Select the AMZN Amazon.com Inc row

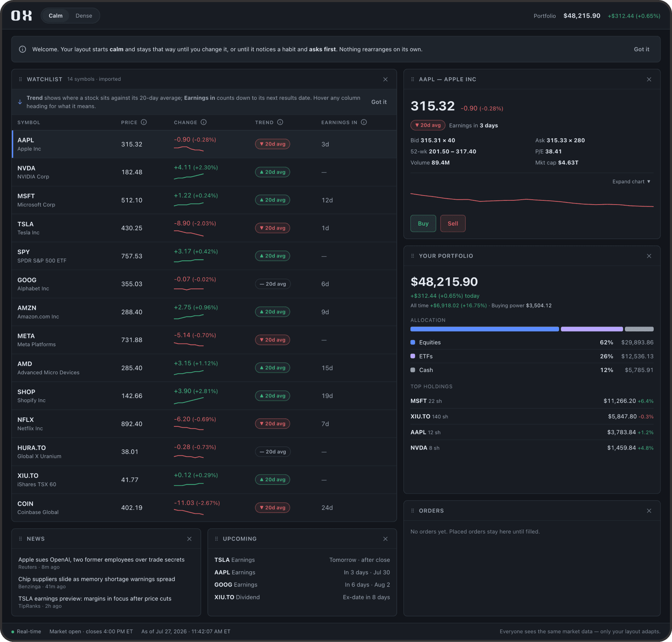[204, 312]
